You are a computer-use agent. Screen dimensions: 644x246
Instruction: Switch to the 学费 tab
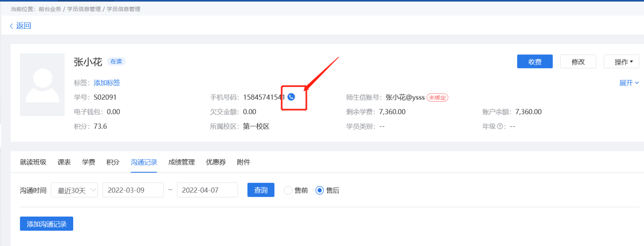point(89,162)
